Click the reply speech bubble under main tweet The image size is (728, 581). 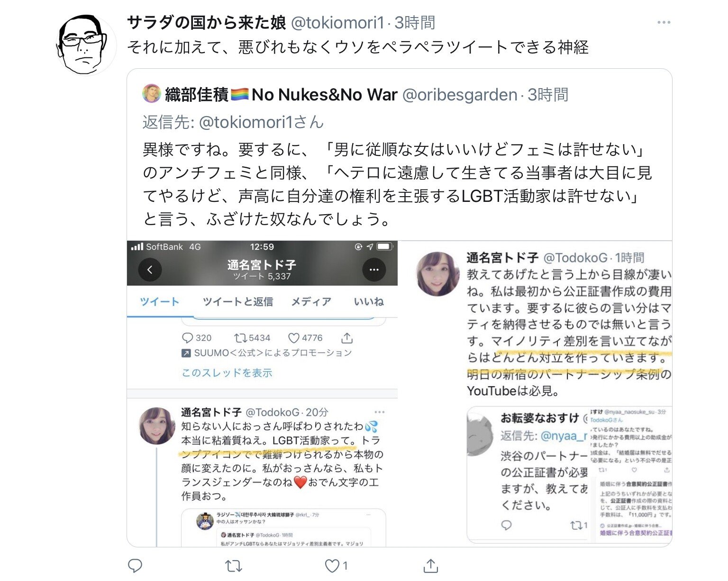click(x=135, y=566)
